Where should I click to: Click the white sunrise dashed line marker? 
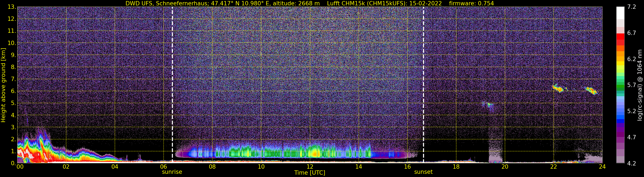coord(172,85)
